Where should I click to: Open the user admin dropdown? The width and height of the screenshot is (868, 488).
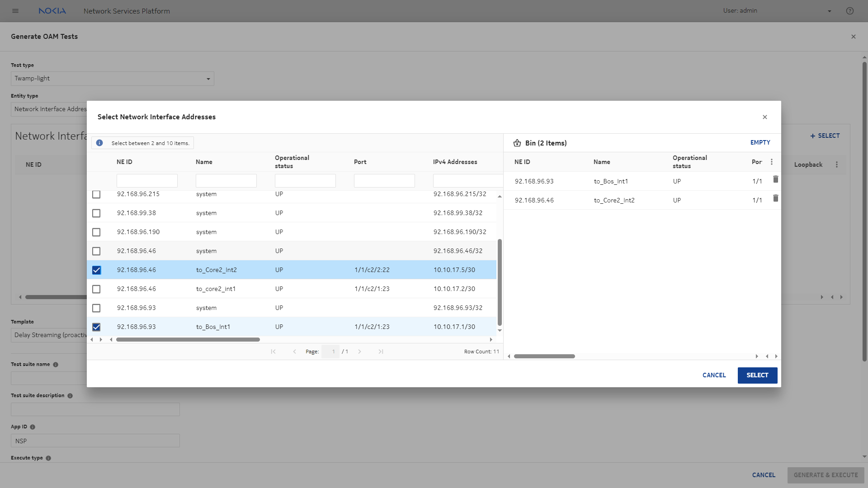[x=829, y=11]
